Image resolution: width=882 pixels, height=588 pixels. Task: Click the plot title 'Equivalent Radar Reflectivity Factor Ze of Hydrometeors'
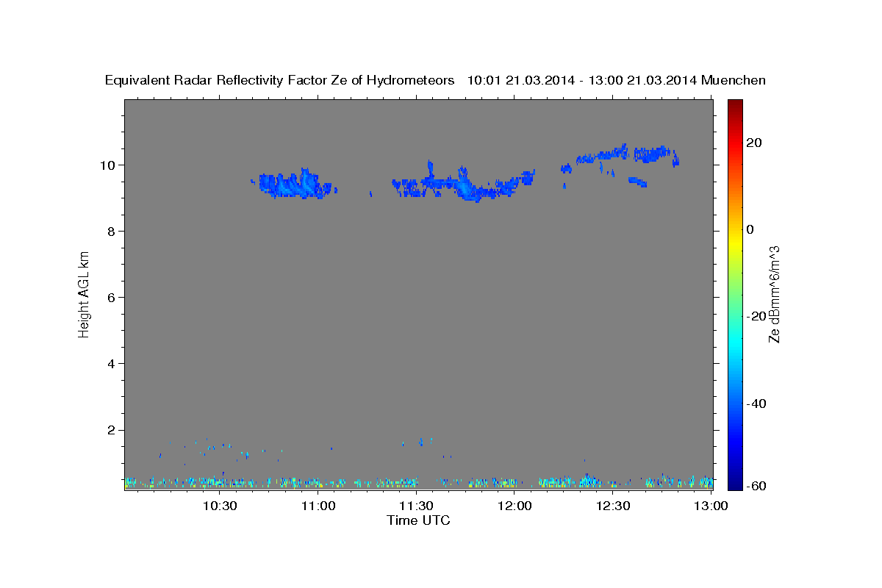pyautogui.click(x=279, y=80)
